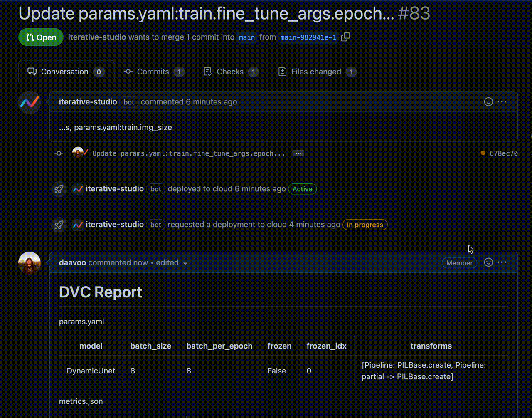Click the Active deployment status badge
Screen dimensions: 532x418
[x=302, y=189]
